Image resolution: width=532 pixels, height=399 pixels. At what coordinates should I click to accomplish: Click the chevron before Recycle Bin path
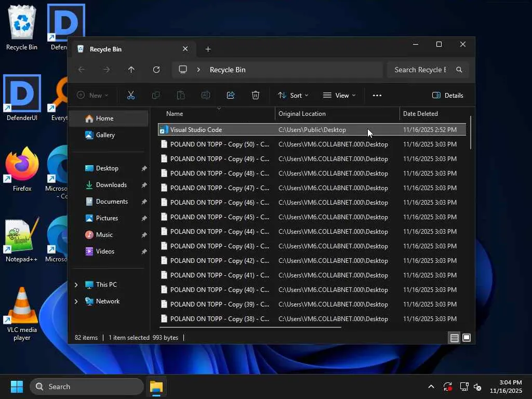(198, 70)
